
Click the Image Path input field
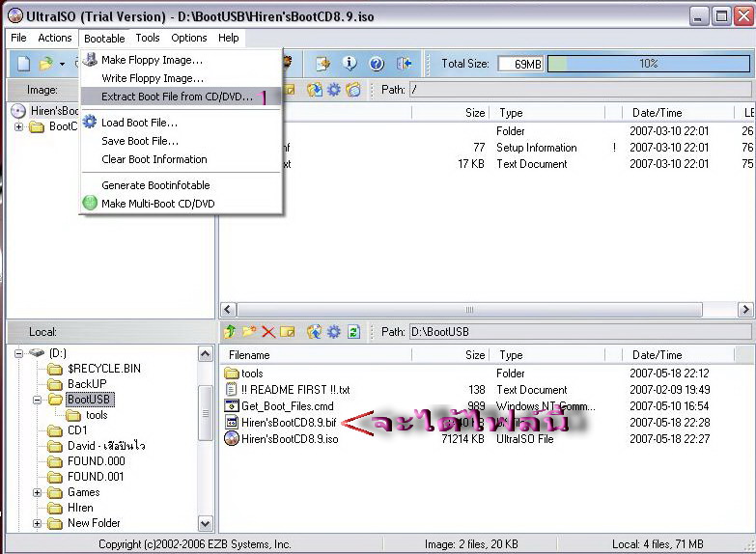click(x=580, y=90)
